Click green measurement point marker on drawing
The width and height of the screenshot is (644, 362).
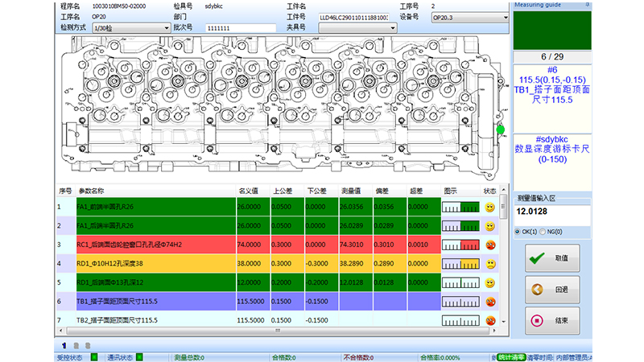point(500,129)
